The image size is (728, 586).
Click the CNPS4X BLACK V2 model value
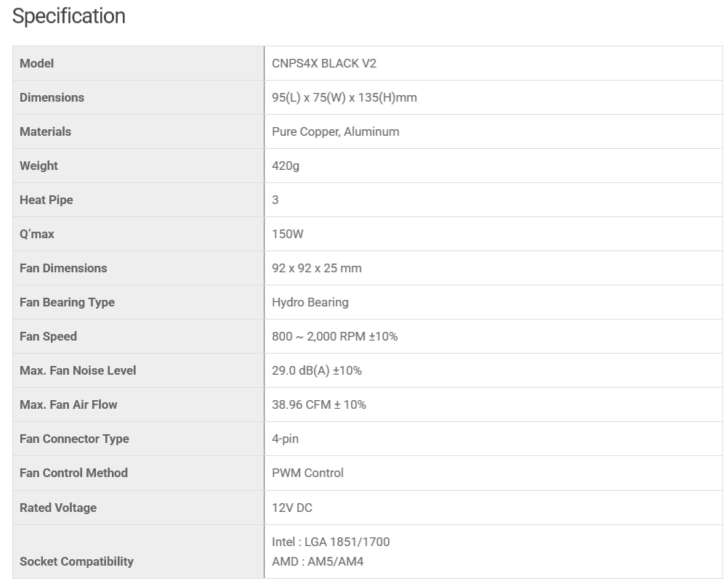[324, 63]
